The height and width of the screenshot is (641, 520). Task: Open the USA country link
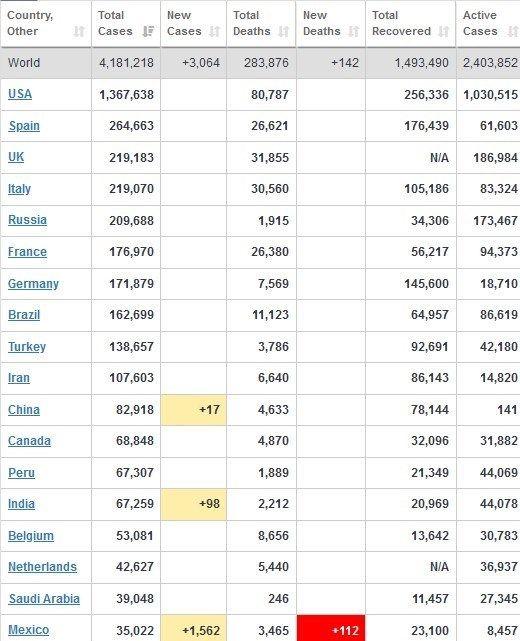point(20,94)
